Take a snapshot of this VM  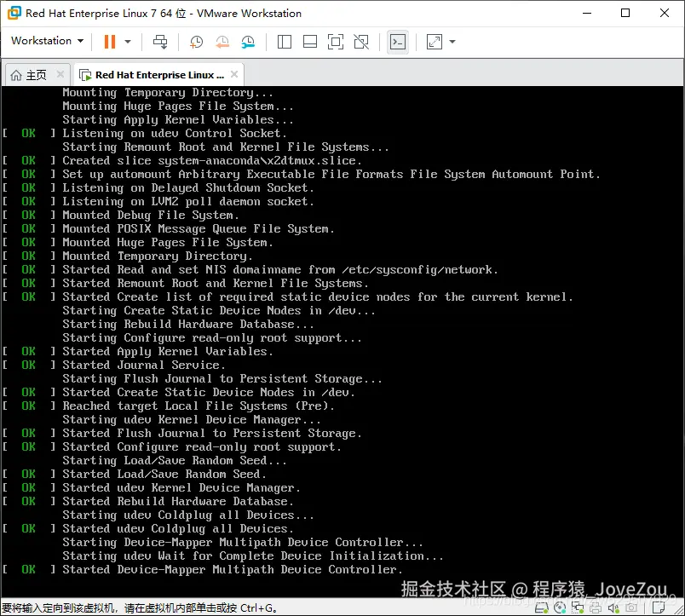point(196,42)
